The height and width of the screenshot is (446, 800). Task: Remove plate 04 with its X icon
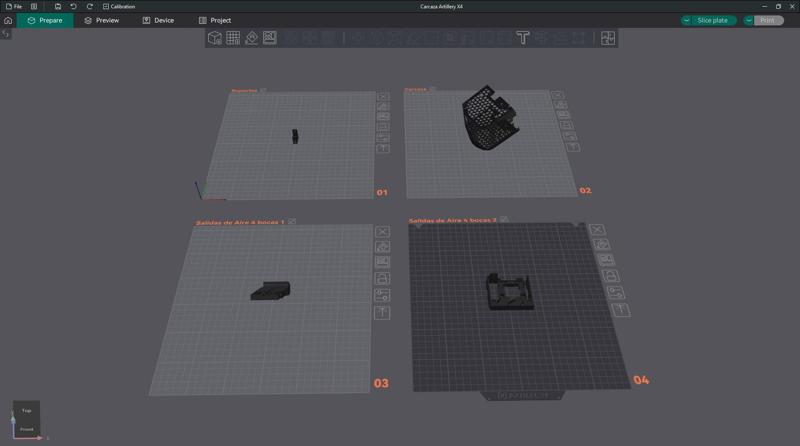(597, 230)
